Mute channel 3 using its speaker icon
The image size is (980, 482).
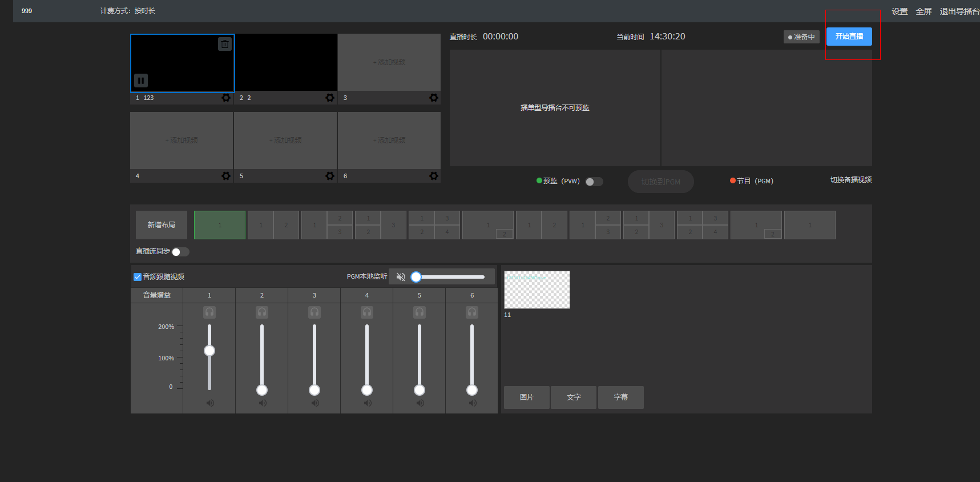pos(314,403)
